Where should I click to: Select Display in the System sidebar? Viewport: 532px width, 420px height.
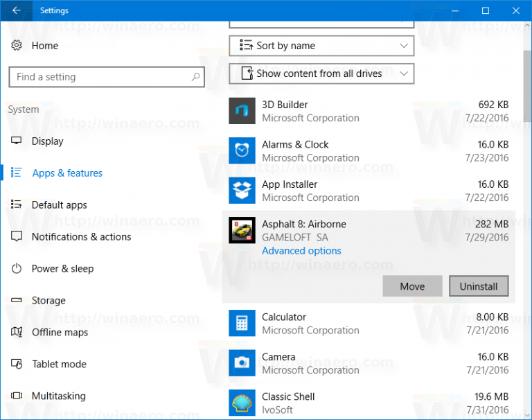pos(48,141)
